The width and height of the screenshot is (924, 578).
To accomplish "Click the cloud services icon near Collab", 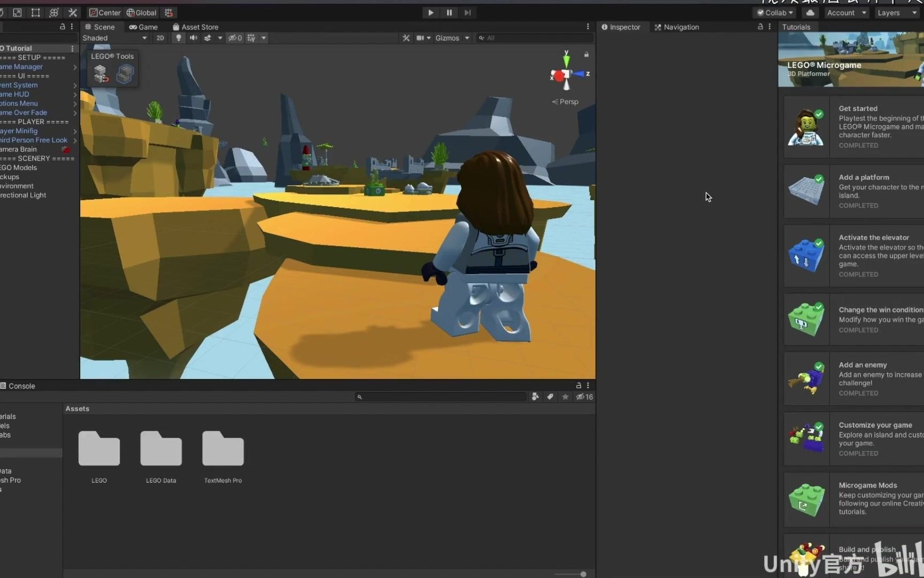I will point(810,12).
